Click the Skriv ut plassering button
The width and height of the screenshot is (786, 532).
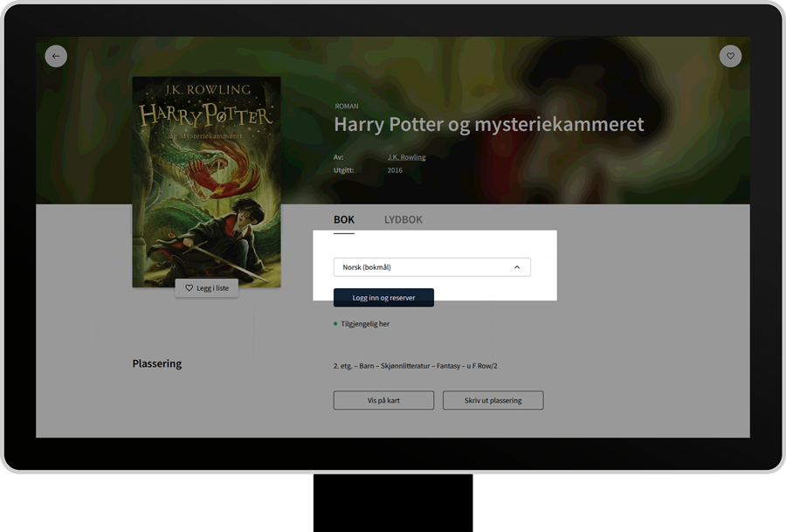click(493, 400)
